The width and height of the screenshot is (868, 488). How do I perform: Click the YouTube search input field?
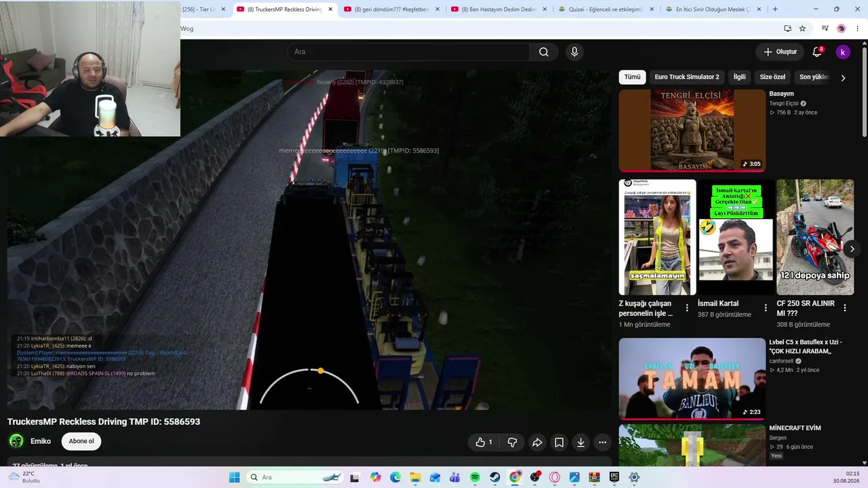pos(408,52)
